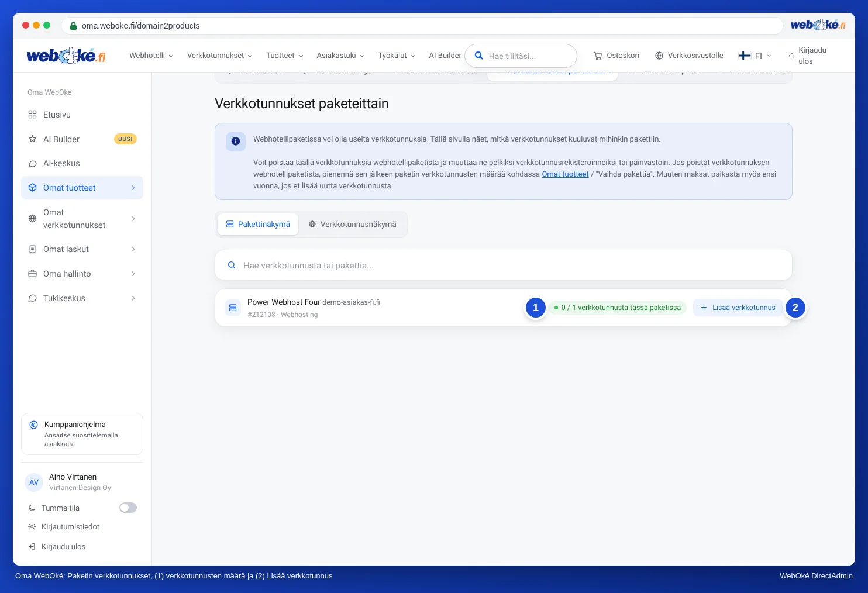The width and height of the screenshot is (868, 593).
Task: Open the Webhotelli dropdown menu
Action: [x=151, y=56]
